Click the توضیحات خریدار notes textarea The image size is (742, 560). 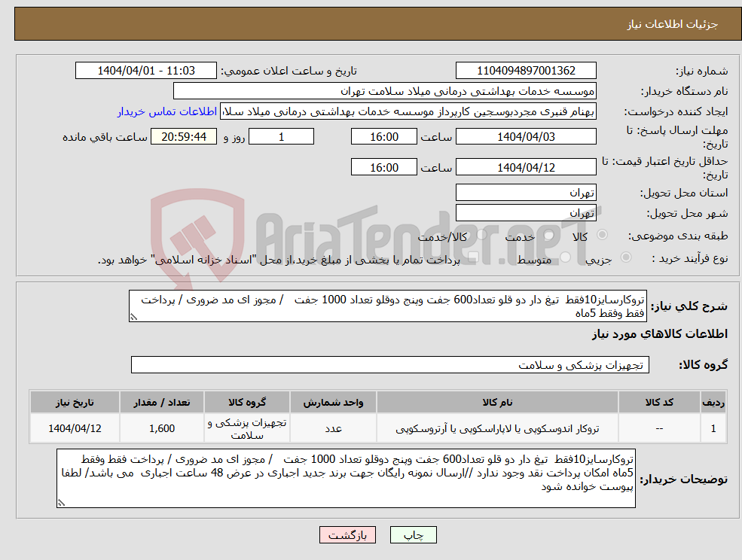[346, 478]
